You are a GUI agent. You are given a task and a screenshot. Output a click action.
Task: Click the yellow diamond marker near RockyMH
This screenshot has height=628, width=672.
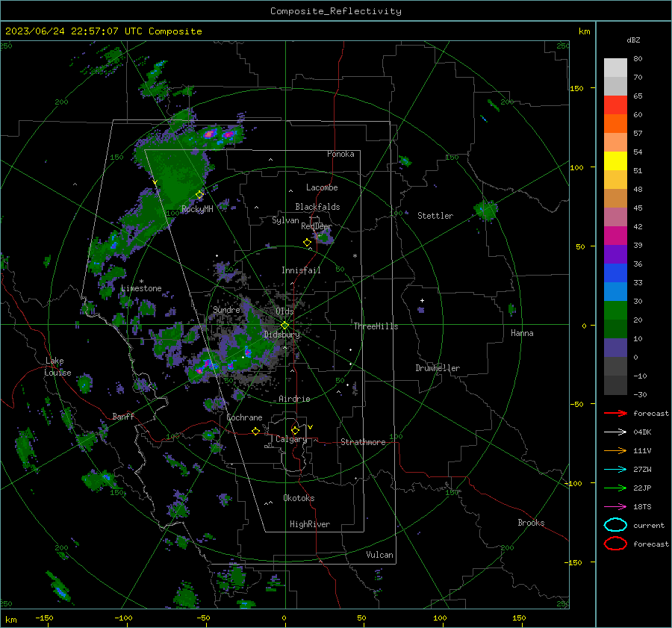tap(199, 195)
